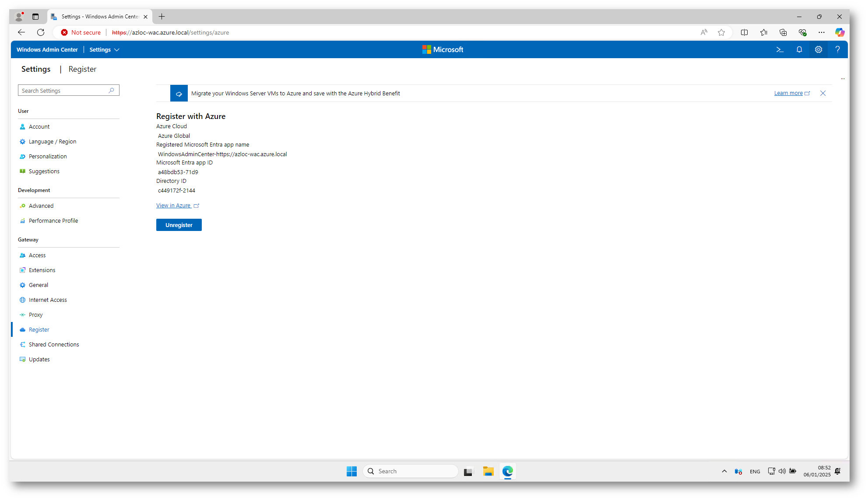Click the Language / Region gear icon
The width and height of the screenshot is (868, 500).
(22, 142)
